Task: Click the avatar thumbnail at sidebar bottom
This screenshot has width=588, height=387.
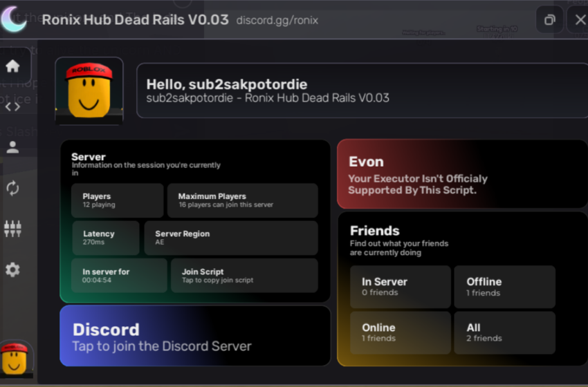Action: point(15,359)
